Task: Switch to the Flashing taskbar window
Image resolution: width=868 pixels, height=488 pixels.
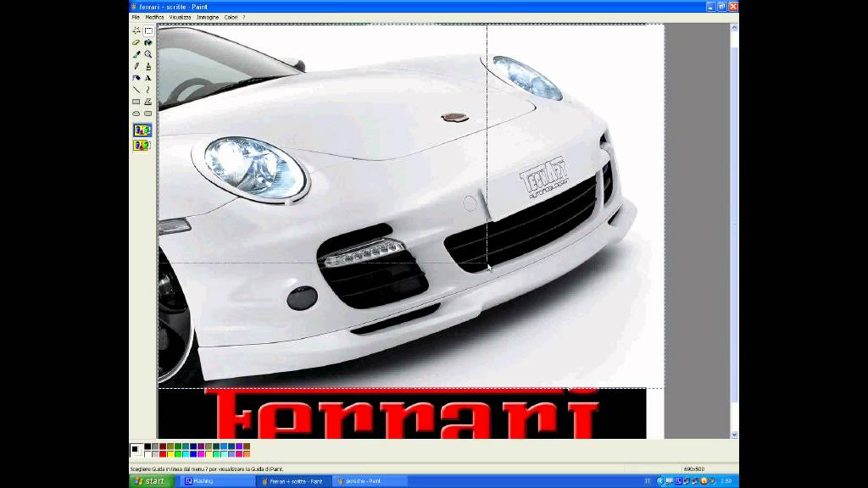Action: (x=218, y=481)
